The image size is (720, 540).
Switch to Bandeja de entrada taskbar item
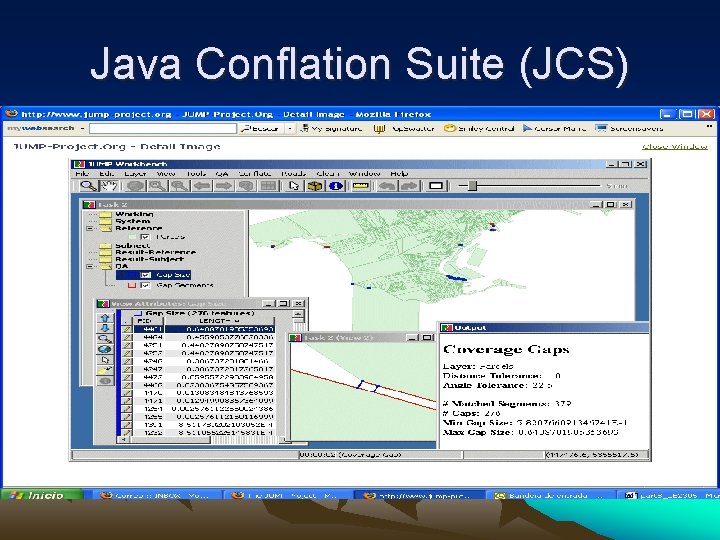point(549,495)
